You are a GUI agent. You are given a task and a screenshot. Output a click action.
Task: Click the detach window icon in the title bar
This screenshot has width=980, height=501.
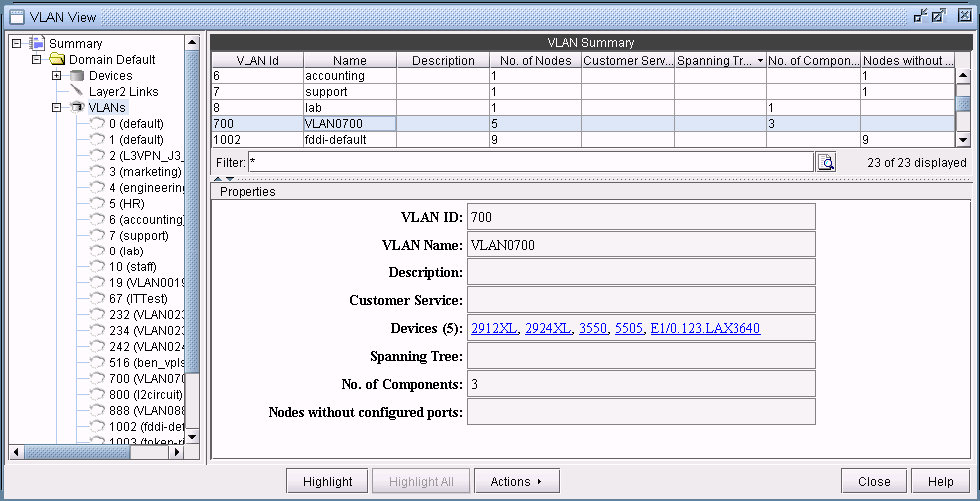tap(920, 15)
